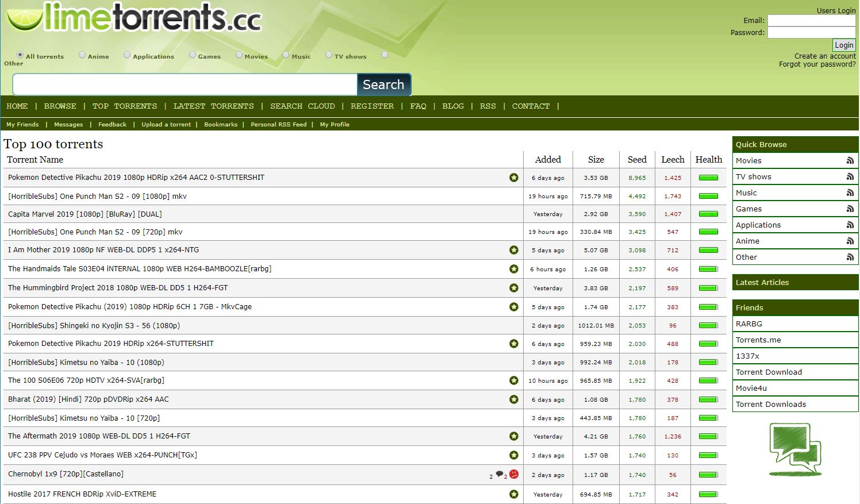Click the Email input field
Screen dimensions: 860x504
coord(811,21)
